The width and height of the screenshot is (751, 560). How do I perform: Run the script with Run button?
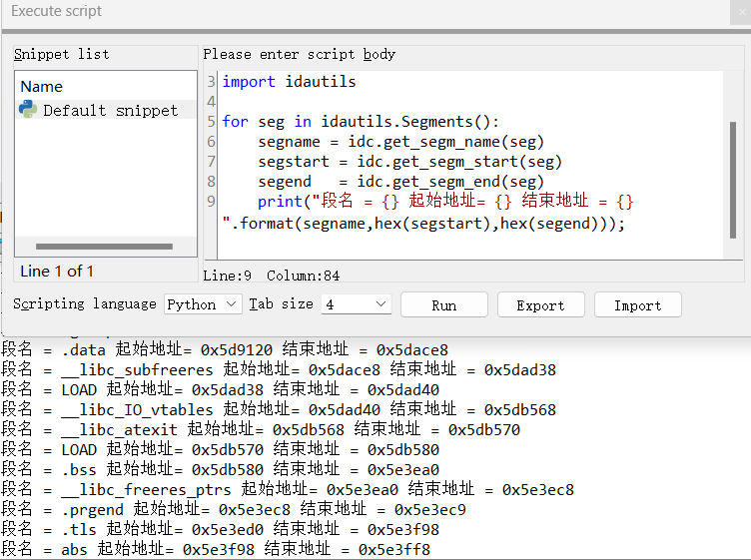point(444,304)
